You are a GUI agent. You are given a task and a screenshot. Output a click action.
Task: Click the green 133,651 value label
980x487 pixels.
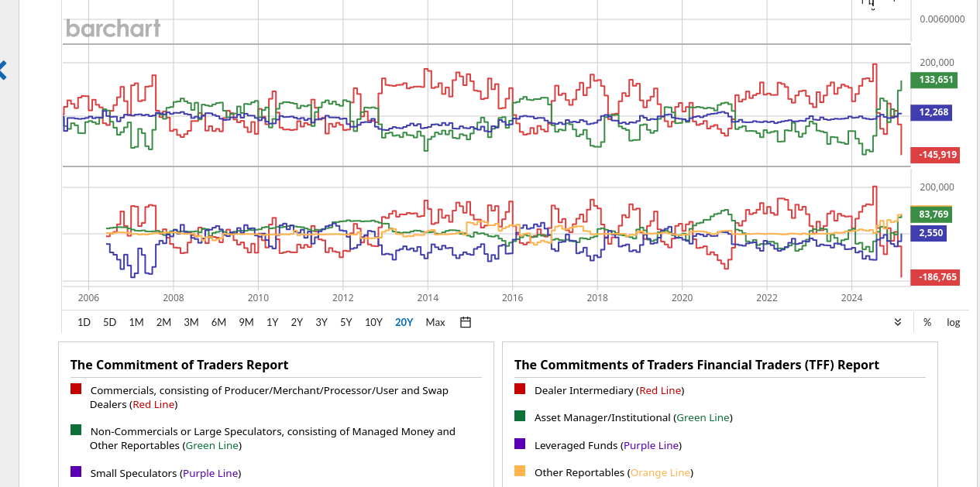tap(935, 80)
